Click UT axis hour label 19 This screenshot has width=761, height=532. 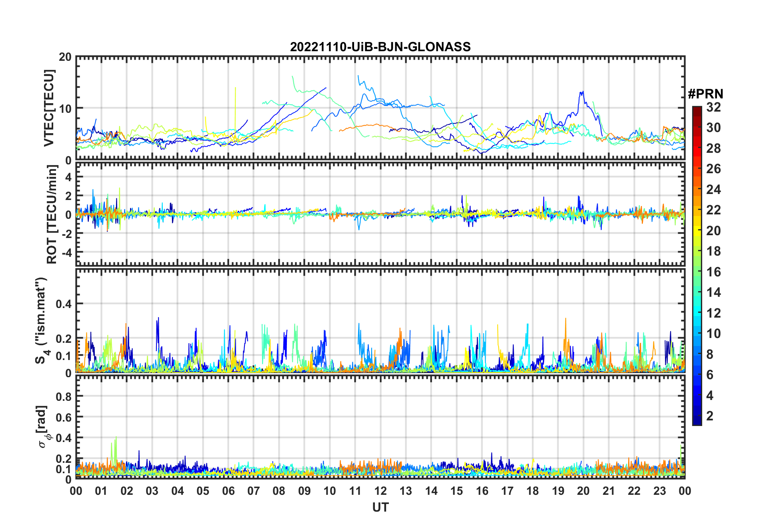click(x=558, y=491)
